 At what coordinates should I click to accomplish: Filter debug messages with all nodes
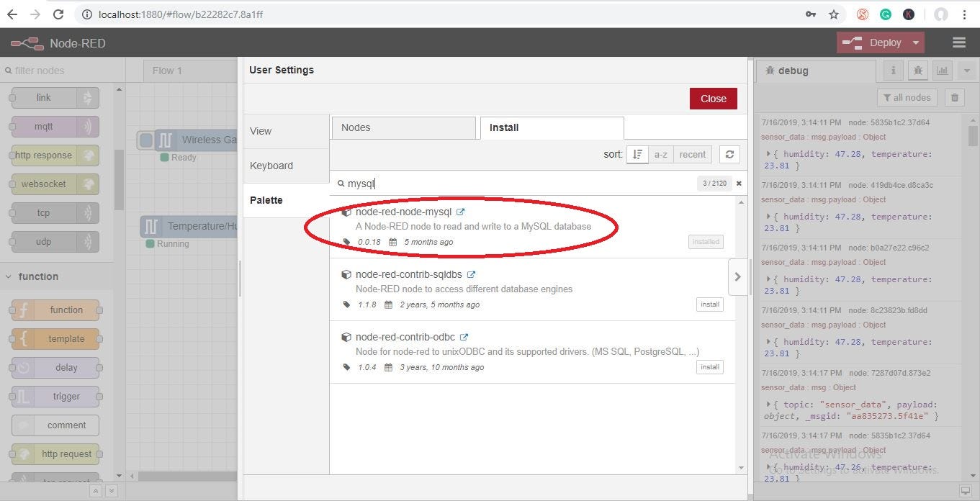(907, 98)
